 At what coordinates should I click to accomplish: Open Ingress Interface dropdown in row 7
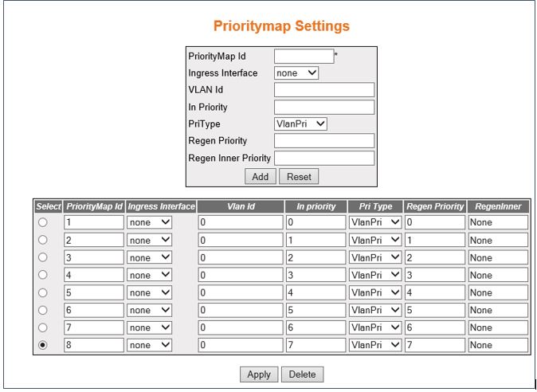[150, 327]
